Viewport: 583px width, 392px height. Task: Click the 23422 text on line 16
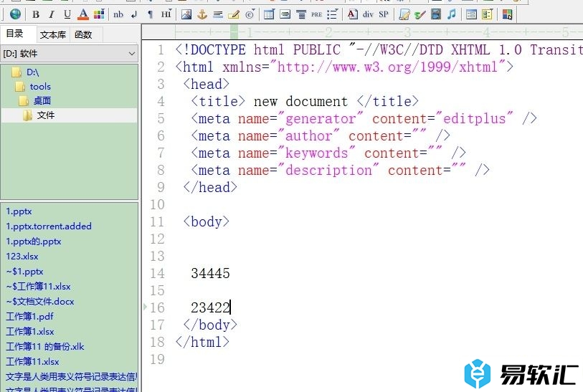210,307
